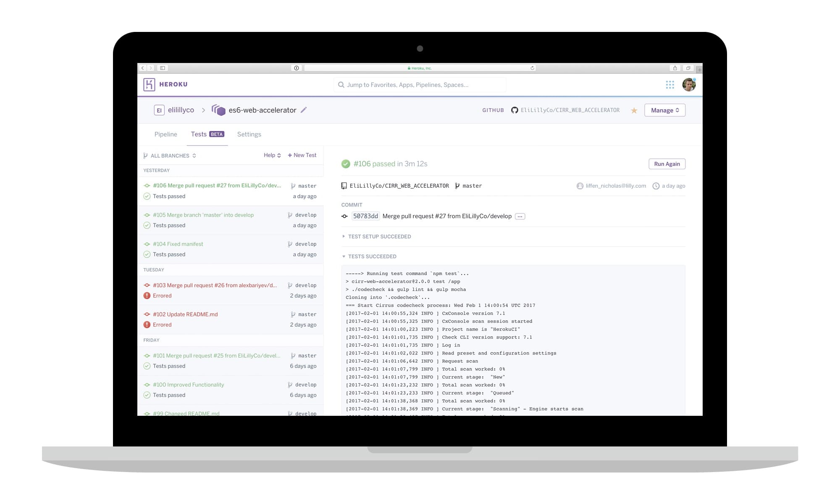Image resolution: width=840 pixels, height=504 pixels.
Task: Click the privacy report icon left of address bar
Action: click(x=297, y=68)
